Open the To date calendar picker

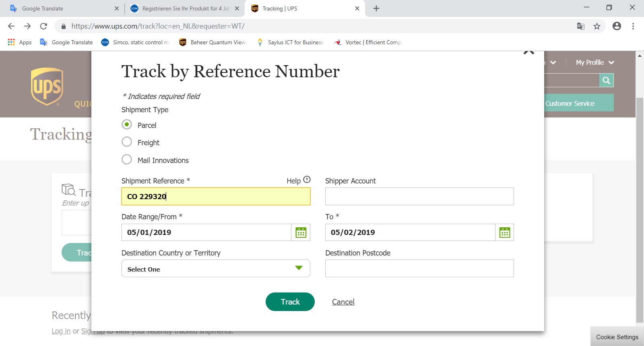point(504,233)
